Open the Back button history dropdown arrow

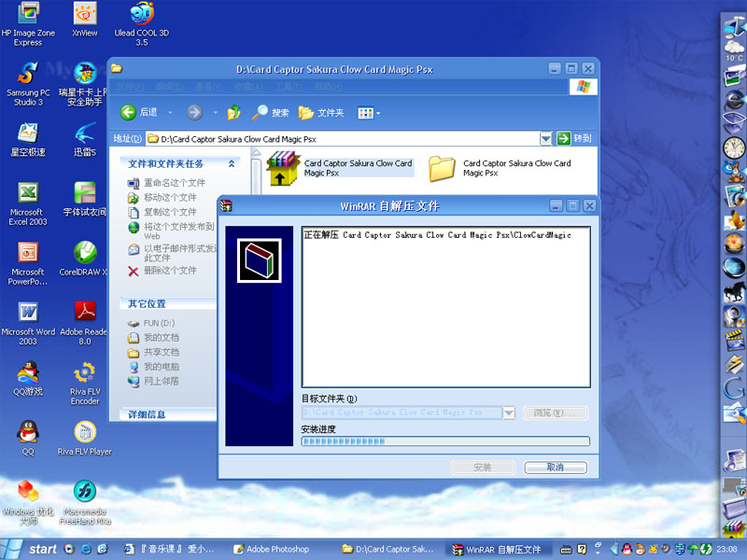(x=170, y=113)
